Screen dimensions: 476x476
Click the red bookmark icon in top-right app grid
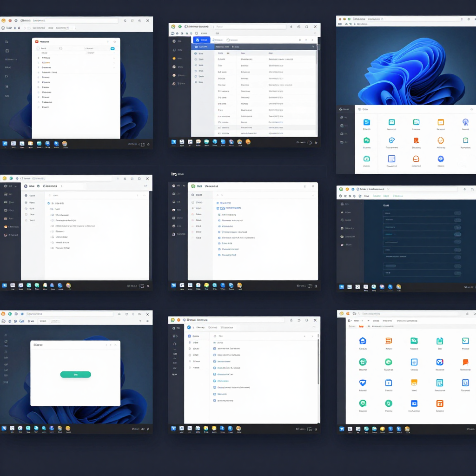click(416, 140)
